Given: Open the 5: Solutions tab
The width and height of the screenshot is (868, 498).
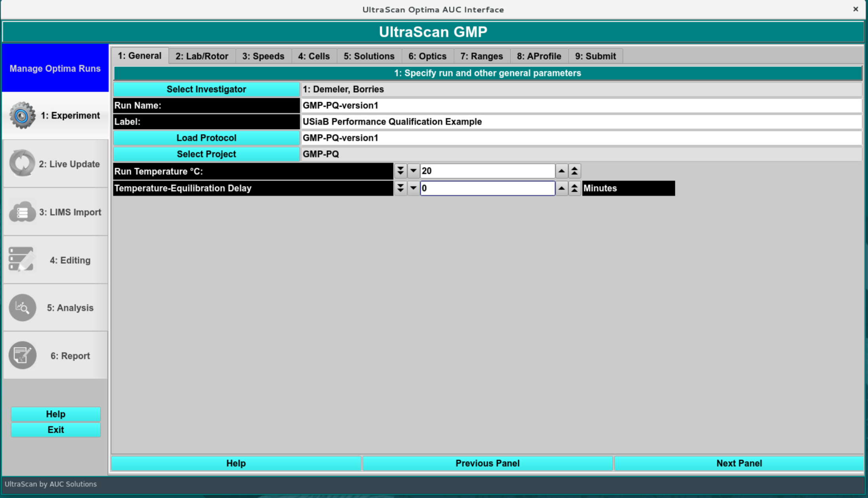Looking at the screenshot, I should click(369, 56).
